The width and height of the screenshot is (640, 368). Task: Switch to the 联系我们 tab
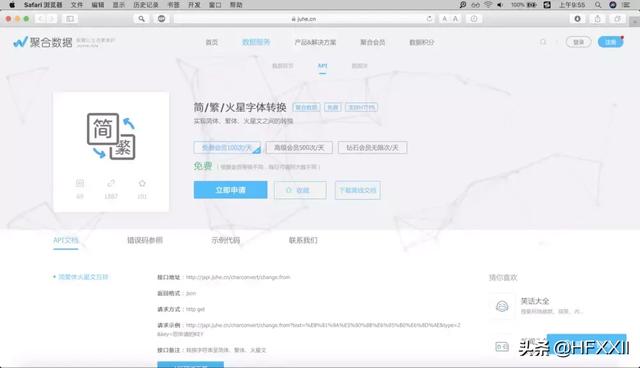click(x=303, y=240)
